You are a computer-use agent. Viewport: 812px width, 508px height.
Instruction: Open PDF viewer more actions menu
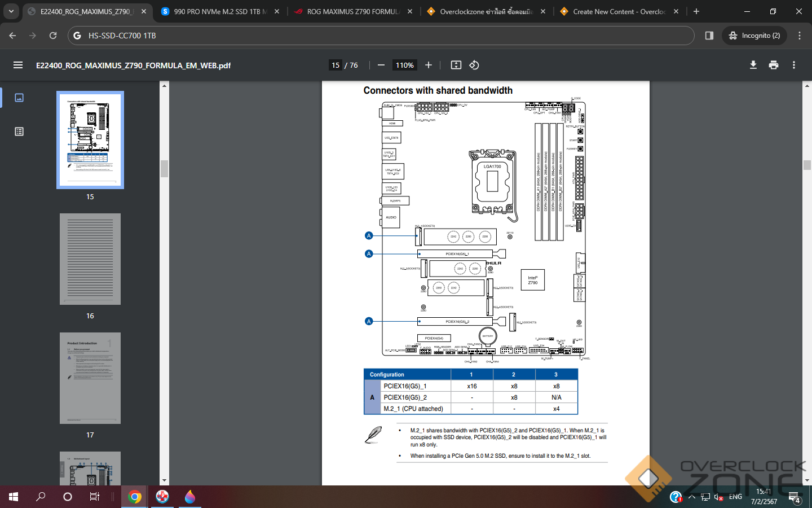click(x=794, y=65)
